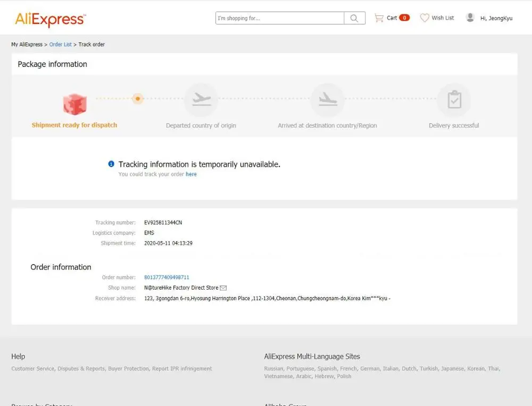
Task: Click the N@tureHike Factory Direct Store name
Action: [x=181, y=287]
